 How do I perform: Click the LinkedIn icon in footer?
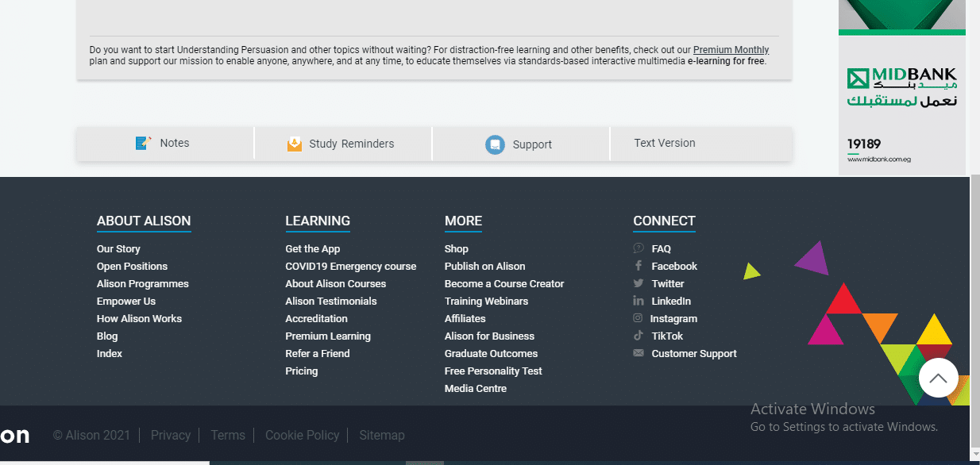tap(639, 301)
